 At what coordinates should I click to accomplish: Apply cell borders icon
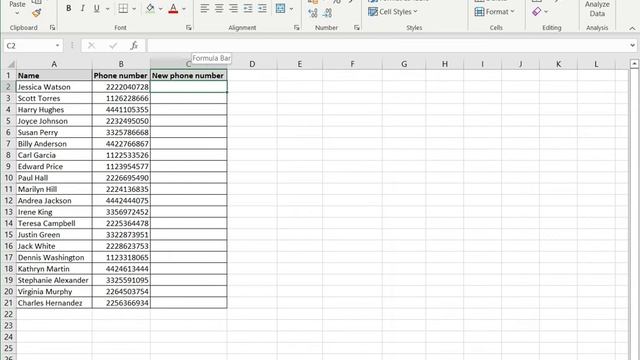click(123, 8)
